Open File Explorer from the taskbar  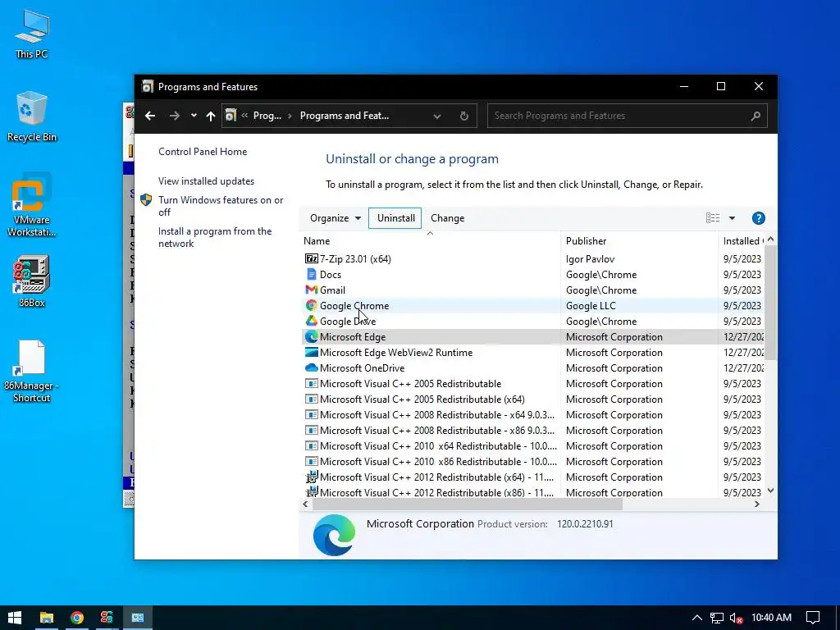[x=47, y=618]
